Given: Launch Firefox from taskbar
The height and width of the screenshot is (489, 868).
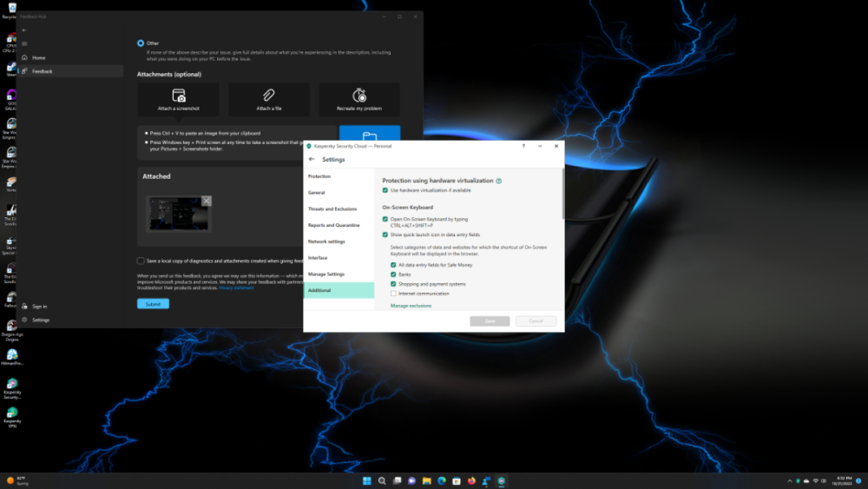Looking at the screenshot, I should [471, 480].
